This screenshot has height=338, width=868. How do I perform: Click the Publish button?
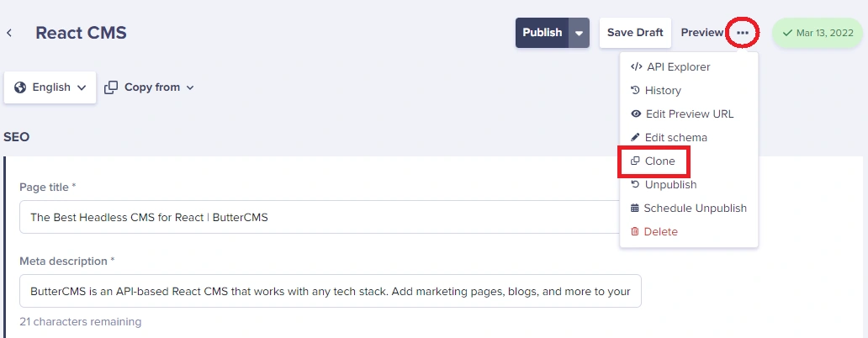coord(542,33)
